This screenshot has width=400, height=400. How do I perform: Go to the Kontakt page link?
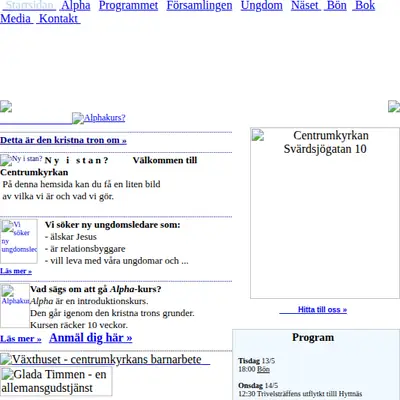pyautogui.click(x=59, y=18)
